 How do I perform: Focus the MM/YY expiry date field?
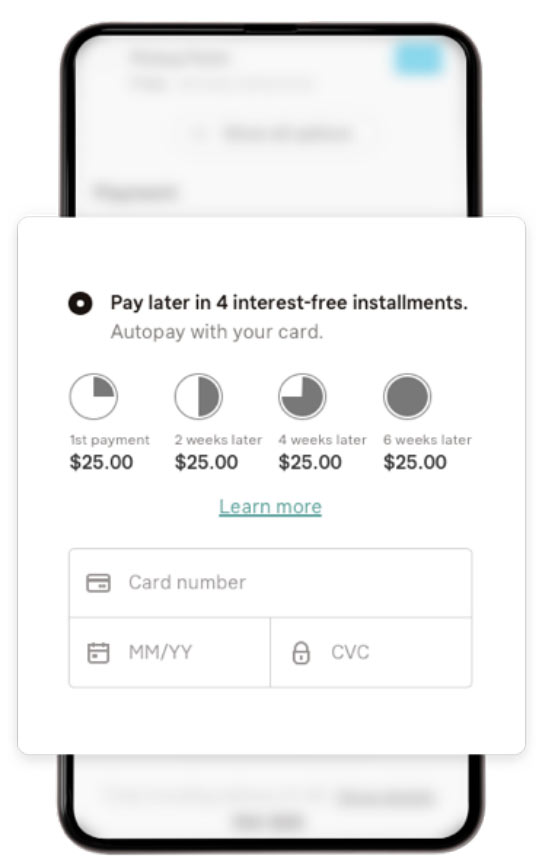click(170, 653)
